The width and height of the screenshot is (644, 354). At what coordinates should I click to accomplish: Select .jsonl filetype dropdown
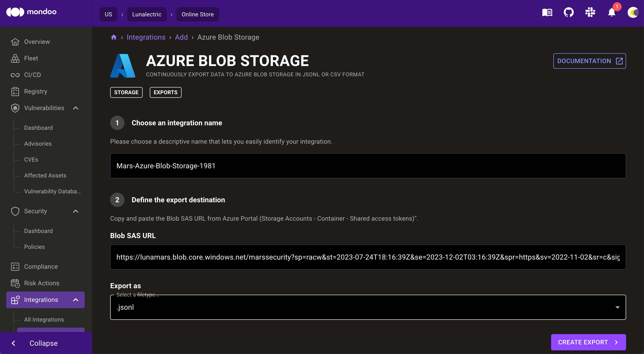click(367, 307)
